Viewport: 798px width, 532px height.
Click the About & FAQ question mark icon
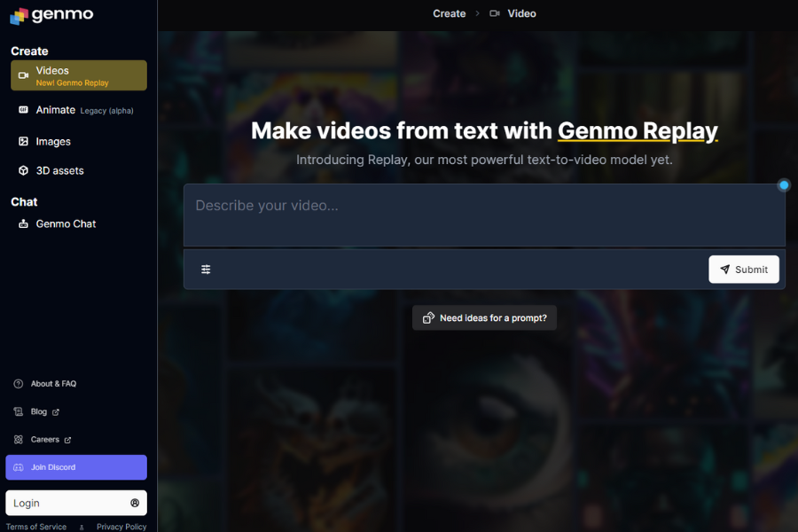click(18, 383)
